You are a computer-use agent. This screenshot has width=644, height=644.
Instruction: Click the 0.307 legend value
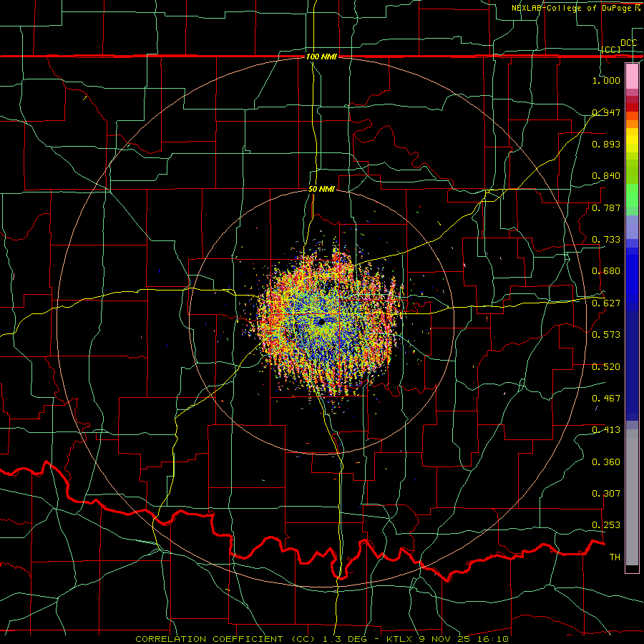pos(606,494)
